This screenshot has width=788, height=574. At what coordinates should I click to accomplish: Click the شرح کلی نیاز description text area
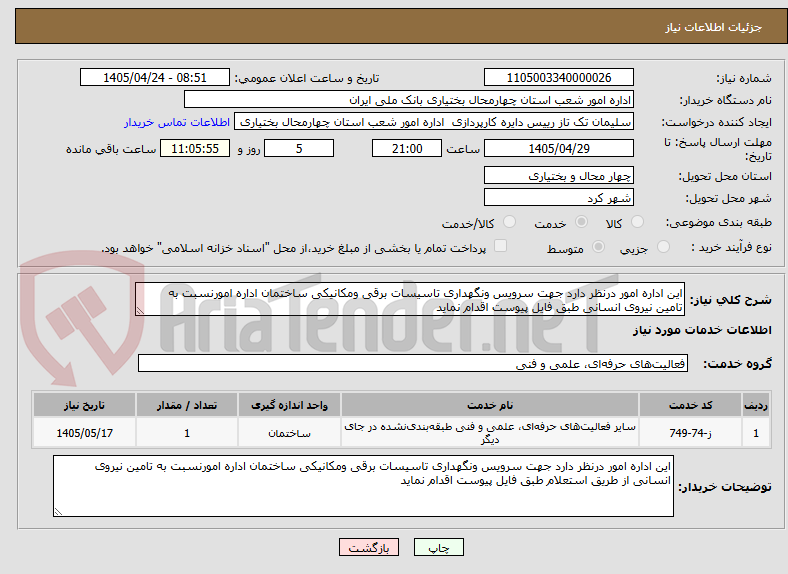[410, 300]
